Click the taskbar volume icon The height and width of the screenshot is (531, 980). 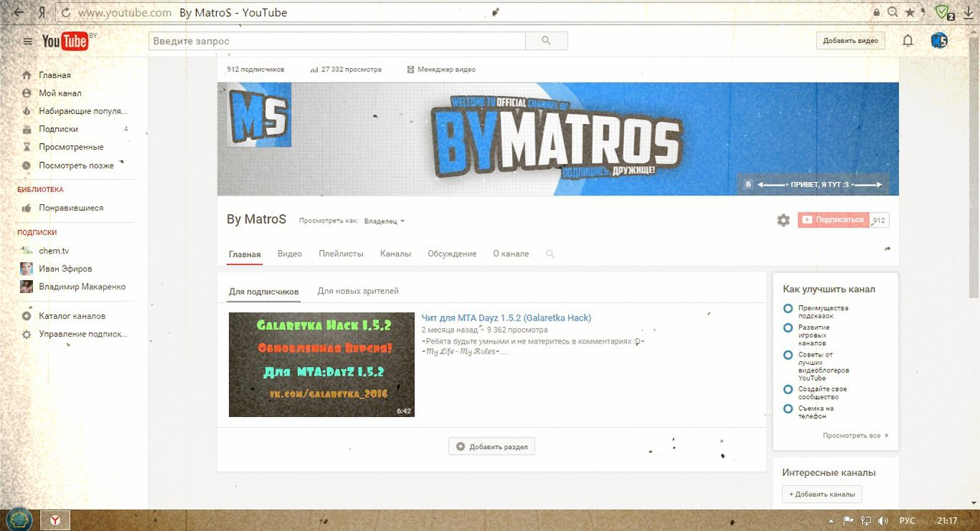882,521
